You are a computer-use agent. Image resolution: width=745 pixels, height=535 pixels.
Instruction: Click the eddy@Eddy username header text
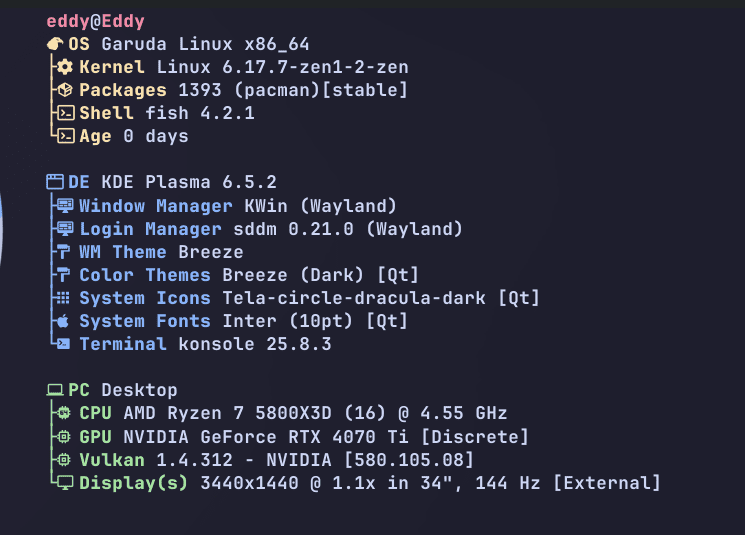coord(96,22)
